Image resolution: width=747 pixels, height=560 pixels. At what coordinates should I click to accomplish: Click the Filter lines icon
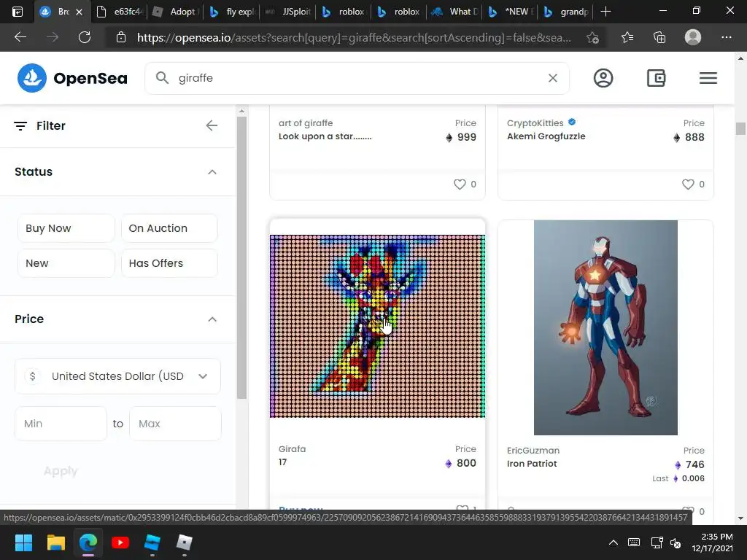20,125
